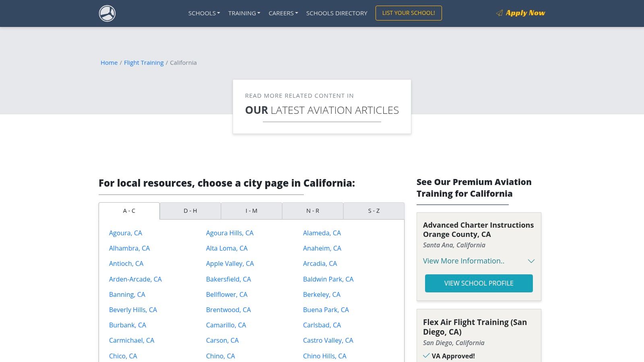Open the Schools dropdown menu
The width and height of the screenshot is (644, 362).
[x=204, y=13]
